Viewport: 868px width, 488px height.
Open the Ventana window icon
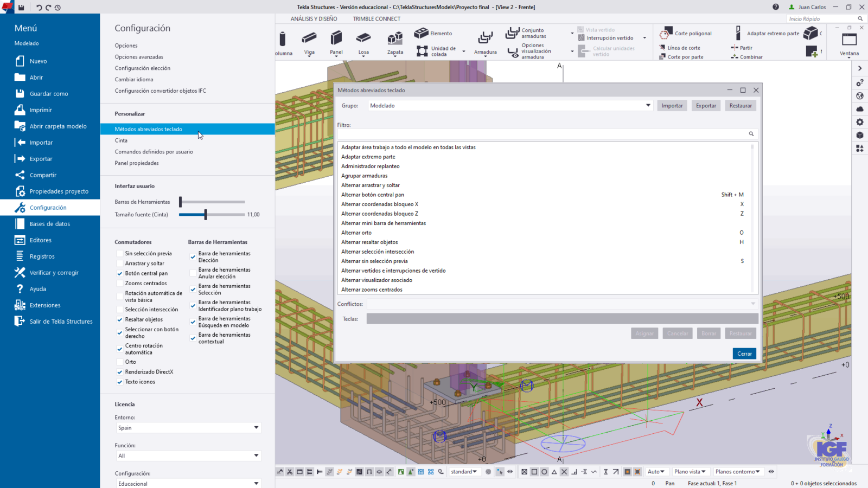pos(849,40)
